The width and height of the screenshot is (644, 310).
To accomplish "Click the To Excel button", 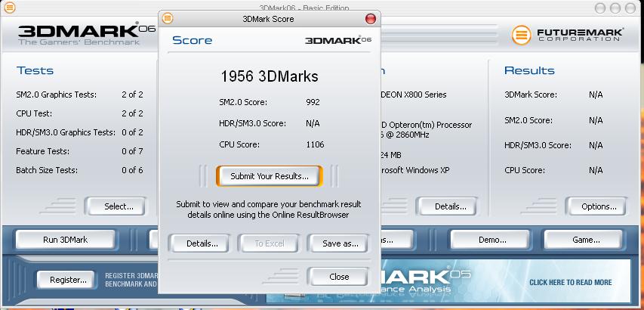I will point(269,243).
